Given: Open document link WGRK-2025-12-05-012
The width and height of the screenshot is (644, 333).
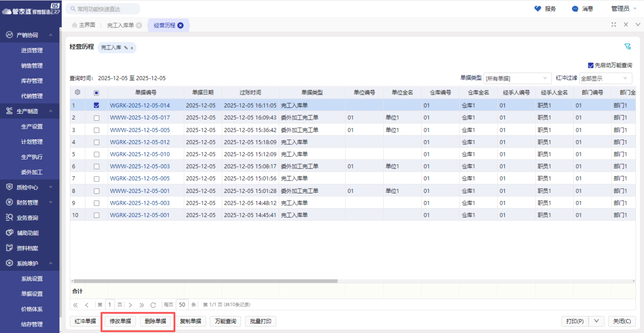Looking at the screenshot, I should tap(140, 142).
